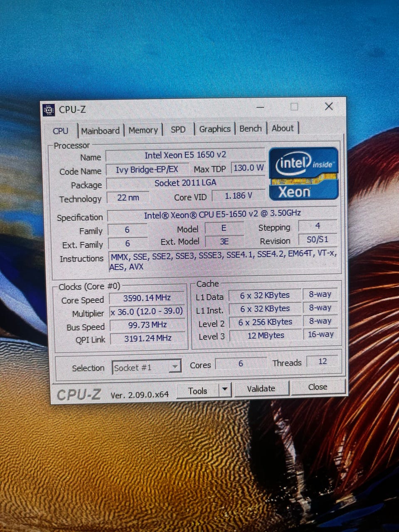Click the Level 2 size 6 x 256 KBytes
Image resolution: width=399 pixels, height=532 pixels.
[x=265, y=322]
